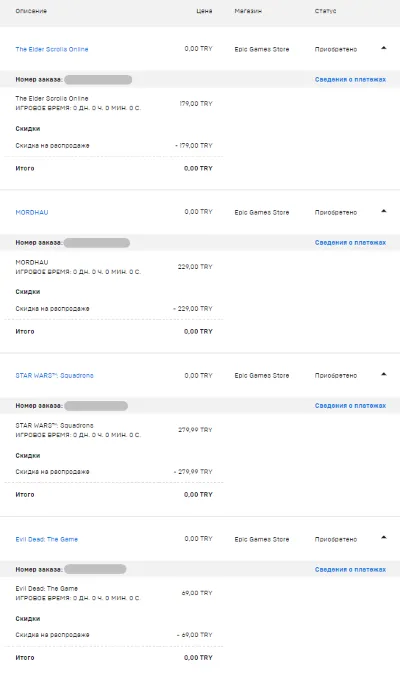Open the MORDHAU game link
Screen dimensions: 400x673
coord(32,212)
